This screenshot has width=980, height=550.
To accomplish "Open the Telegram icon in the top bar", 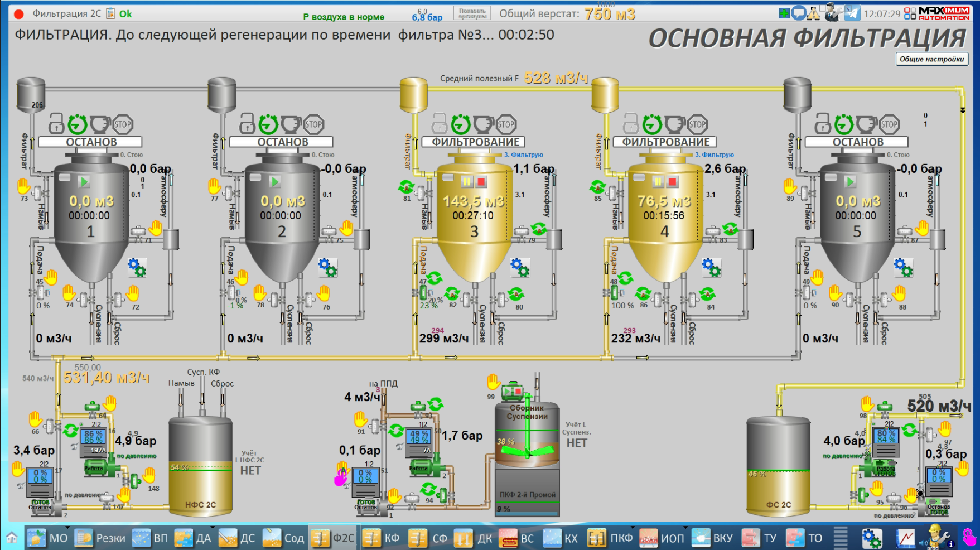I will coord(852,13).
